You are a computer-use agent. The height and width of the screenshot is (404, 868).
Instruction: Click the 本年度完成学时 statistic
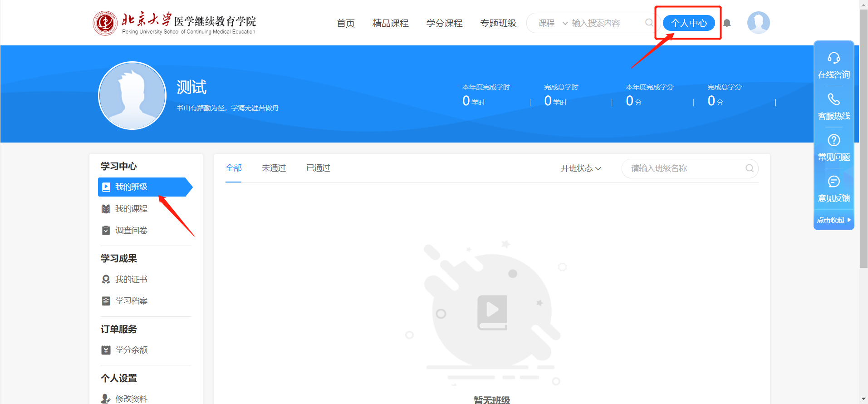[486, 95]
